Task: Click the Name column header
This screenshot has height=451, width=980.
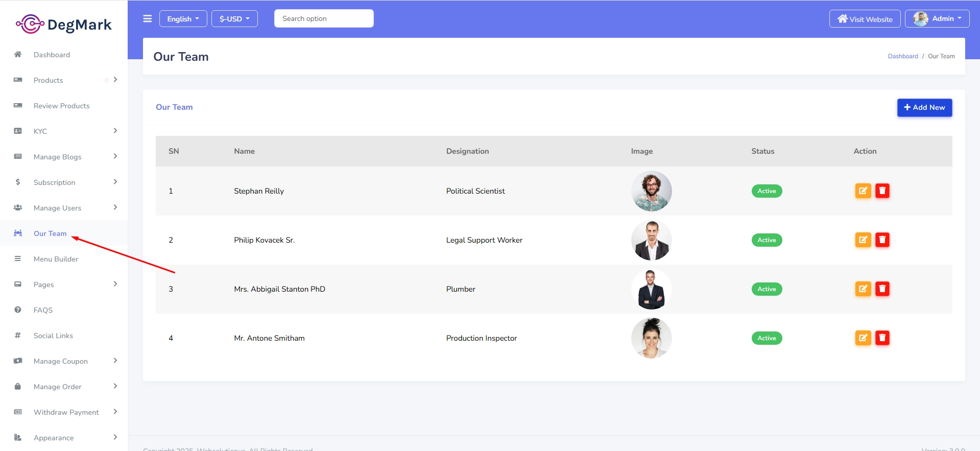Action: 244,151
